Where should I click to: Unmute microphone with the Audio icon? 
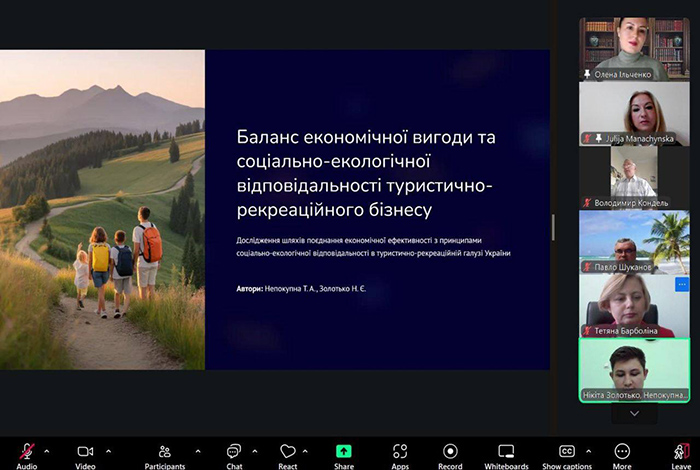click(x=27, y=452)
